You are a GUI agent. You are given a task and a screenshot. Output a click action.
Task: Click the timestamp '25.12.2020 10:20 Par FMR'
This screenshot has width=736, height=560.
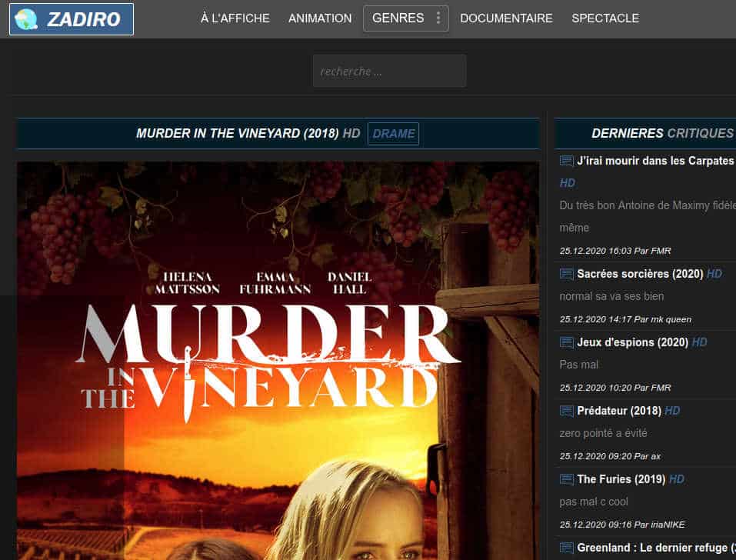615,388
